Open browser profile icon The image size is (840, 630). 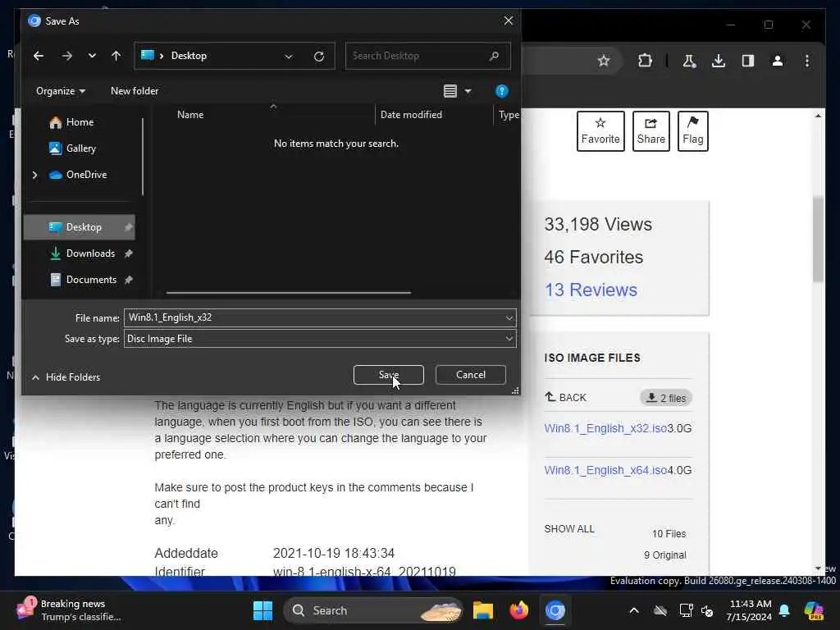pyautogui.click(x=778, y=61)
